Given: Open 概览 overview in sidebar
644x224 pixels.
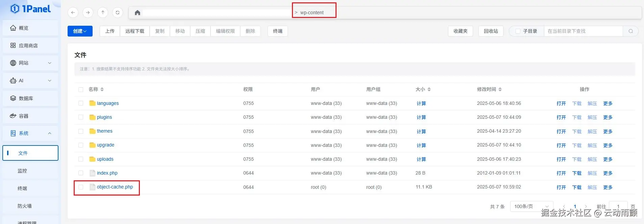Looking at the screenshot, I should pyautogui.click(x=30, y=28).
